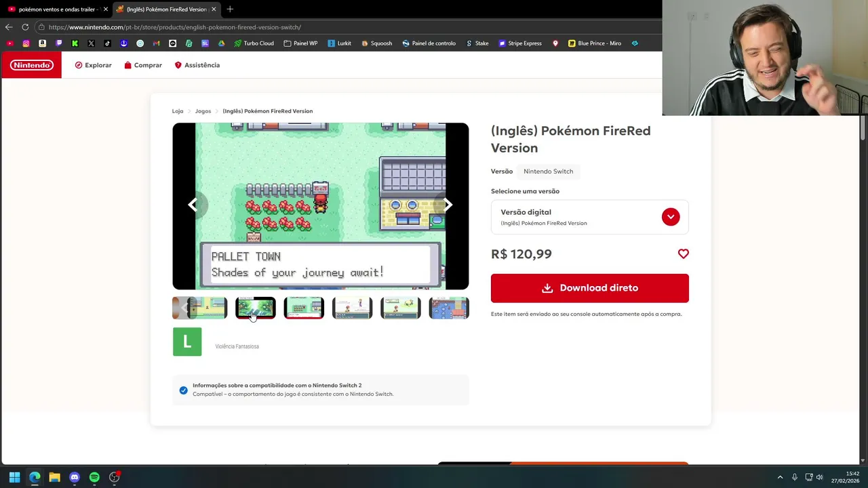Focus the nintendo.com address bar

coord(346,27)
